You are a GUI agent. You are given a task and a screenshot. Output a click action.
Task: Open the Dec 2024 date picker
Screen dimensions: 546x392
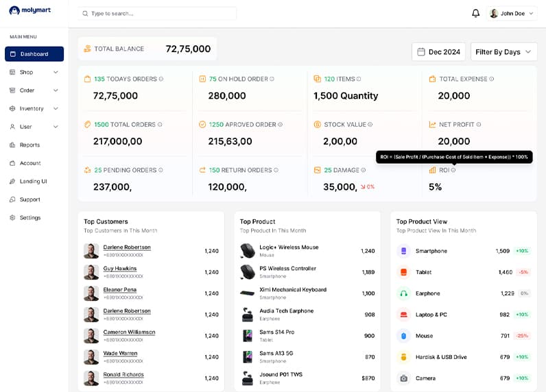(438, 52)
